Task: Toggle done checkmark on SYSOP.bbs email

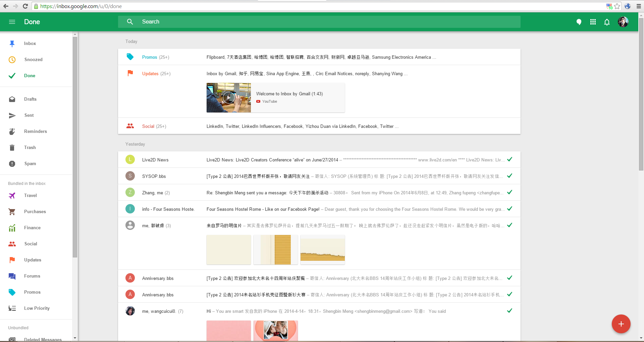Action: click(x=510, y=176)
